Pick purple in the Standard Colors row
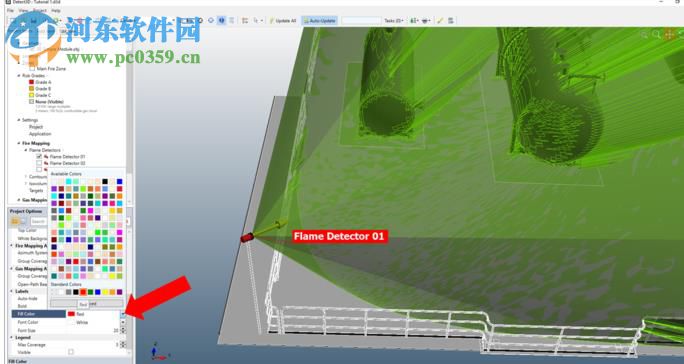The image size is (684, 364). click(x=120, y=292)
